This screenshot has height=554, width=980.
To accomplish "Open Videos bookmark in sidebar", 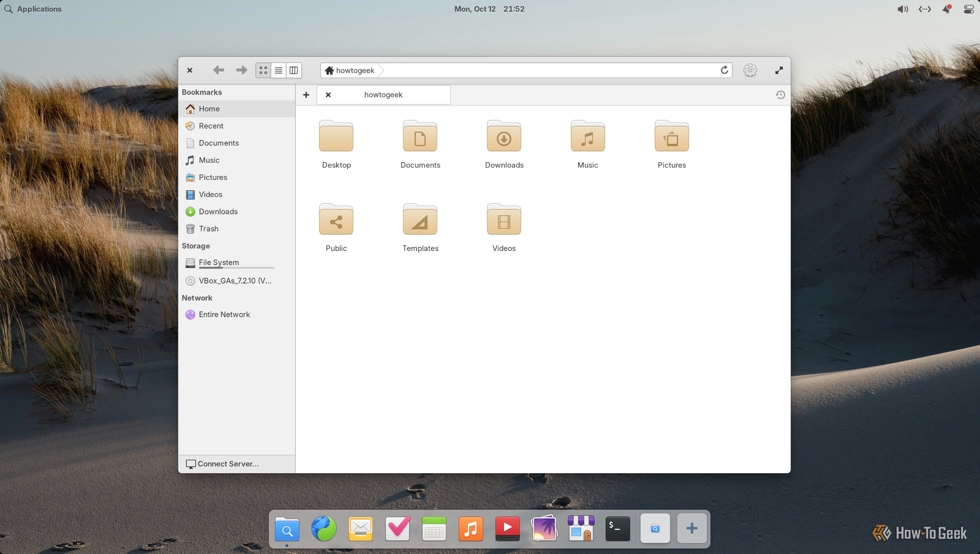I will (x=237, y=195).
